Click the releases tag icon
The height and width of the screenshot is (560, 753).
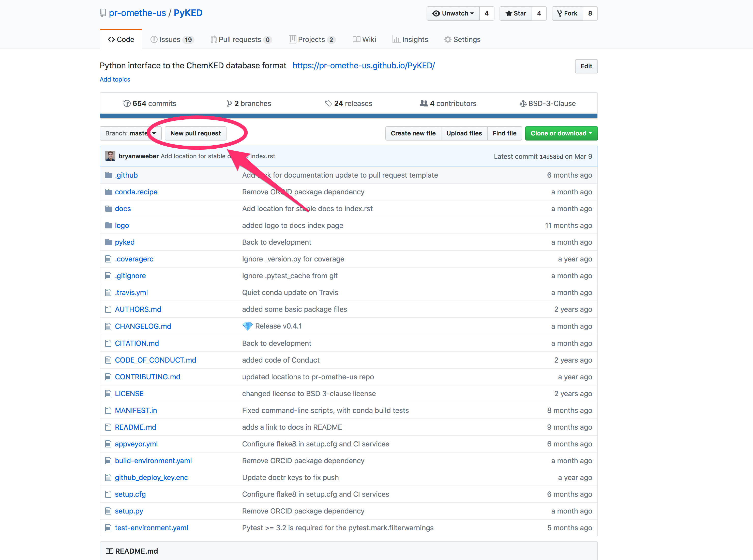pyautogui.click(x=328, y=103)
